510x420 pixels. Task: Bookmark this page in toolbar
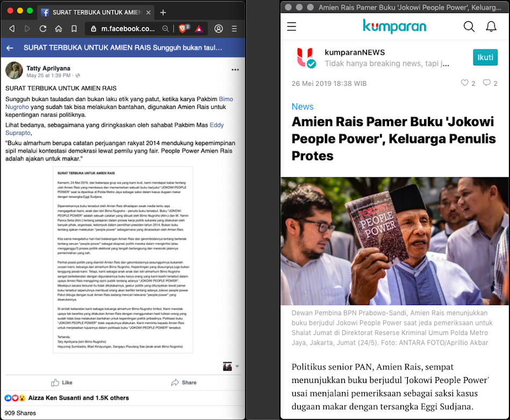click(74, 29)
